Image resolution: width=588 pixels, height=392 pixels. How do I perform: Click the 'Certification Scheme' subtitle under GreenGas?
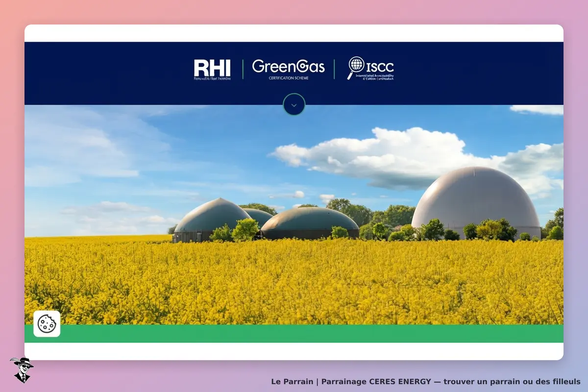pos(289,78)
